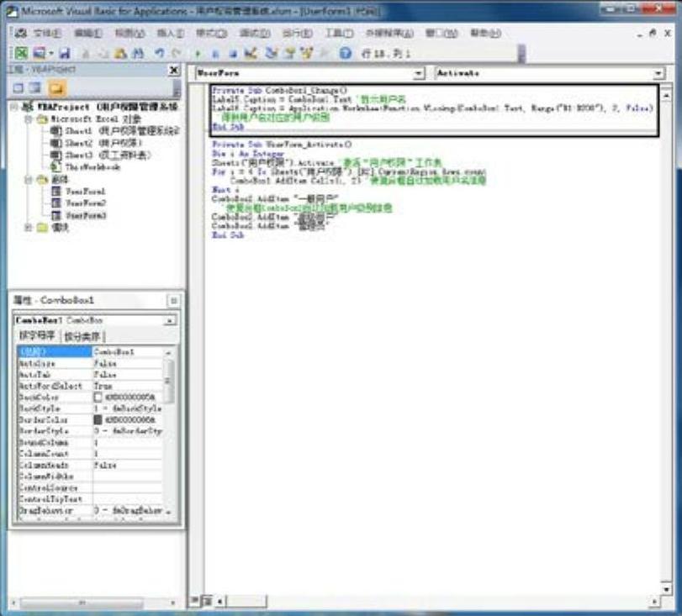Open Project Explorer toolbar icon
The image size is (682, 616).
click(x=272, y=54)
